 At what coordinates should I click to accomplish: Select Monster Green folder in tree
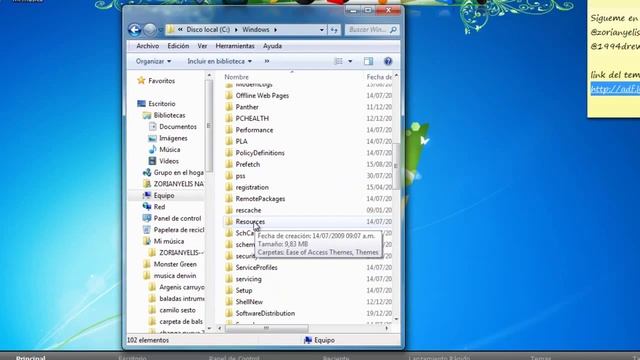[175, 264]
